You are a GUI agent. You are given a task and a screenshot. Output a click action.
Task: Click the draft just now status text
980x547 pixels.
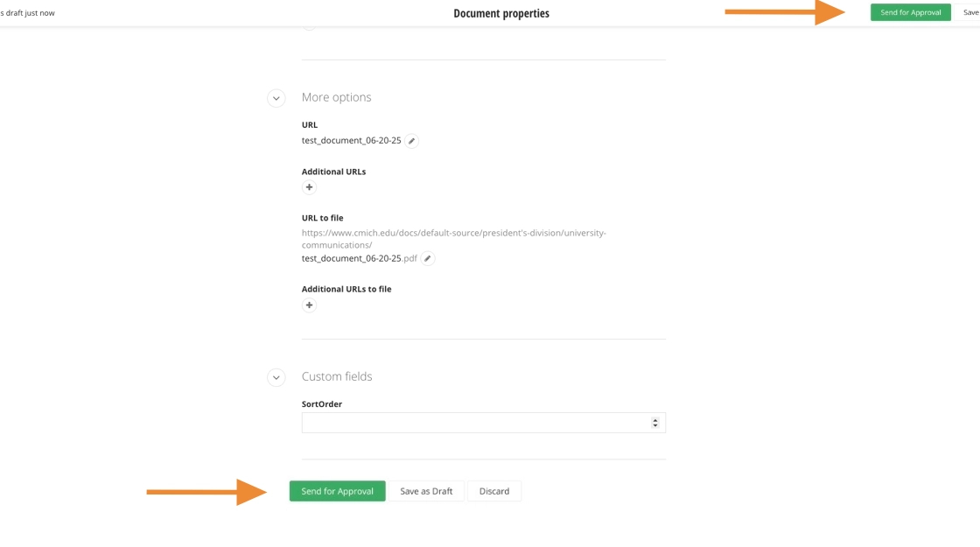click(x=29, y=13)
